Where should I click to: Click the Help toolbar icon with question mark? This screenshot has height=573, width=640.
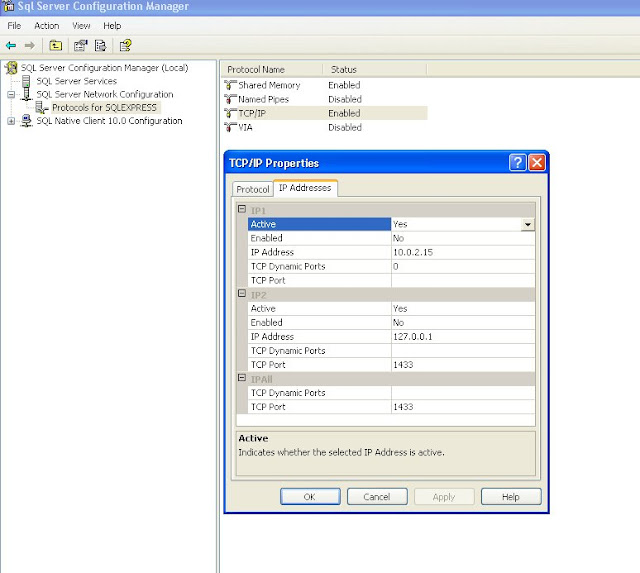(125, 45)
